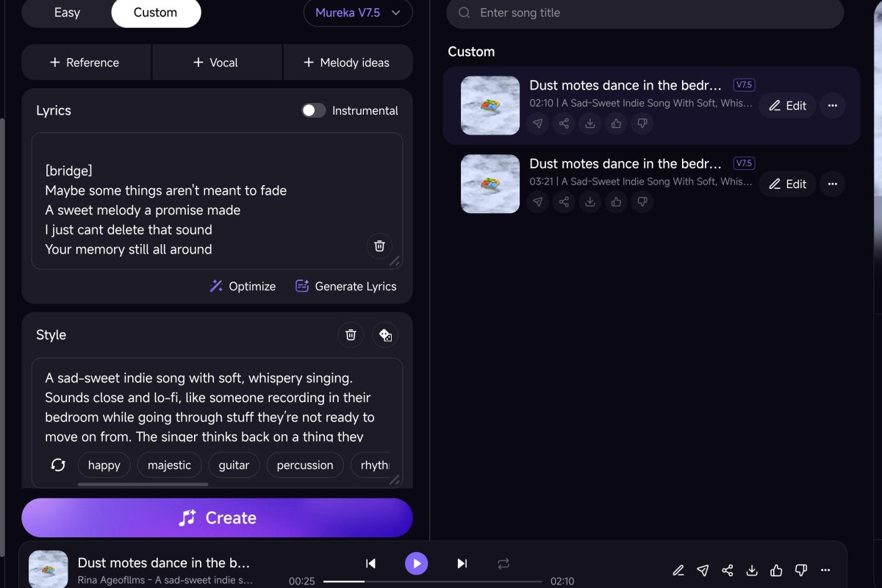Image resolution: width=882 pixels, height=588 pixels.
Task: Toggle Instrumental mode on
Action: [314, 110]
